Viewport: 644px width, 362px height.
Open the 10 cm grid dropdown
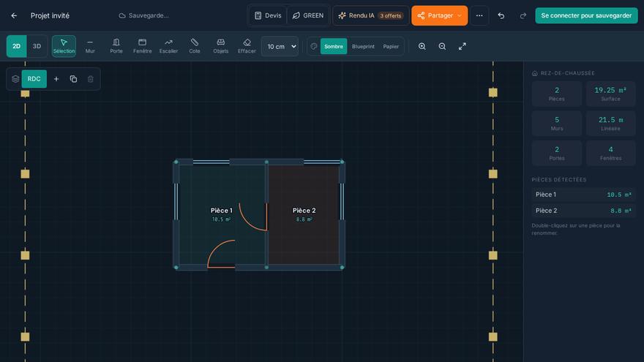[280, 46]
